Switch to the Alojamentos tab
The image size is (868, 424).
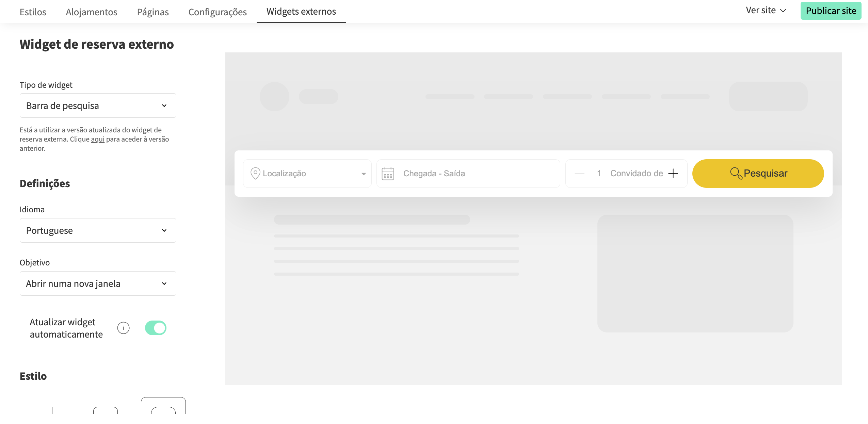click(x=91, y=11)
